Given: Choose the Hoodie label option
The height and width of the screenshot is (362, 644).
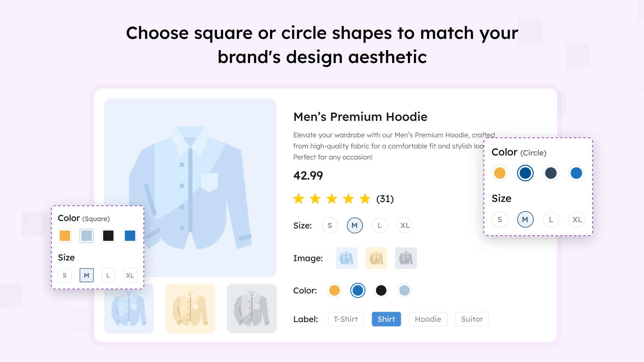Looking at the screenshot, I should pos(428,319).
